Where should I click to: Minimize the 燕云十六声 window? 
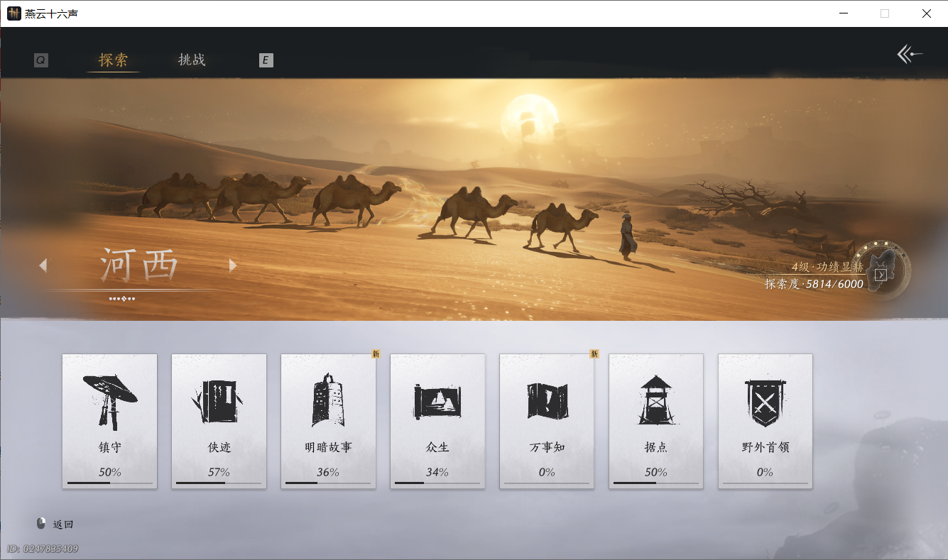[844, 13]
